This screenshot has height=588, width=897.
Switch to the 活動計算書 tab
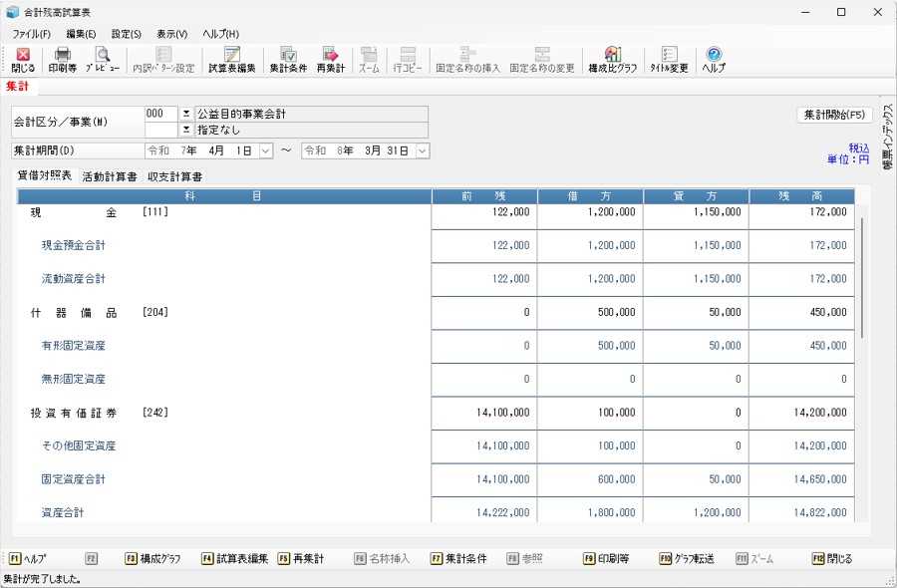pyautogui.click(x=110, y=176)
